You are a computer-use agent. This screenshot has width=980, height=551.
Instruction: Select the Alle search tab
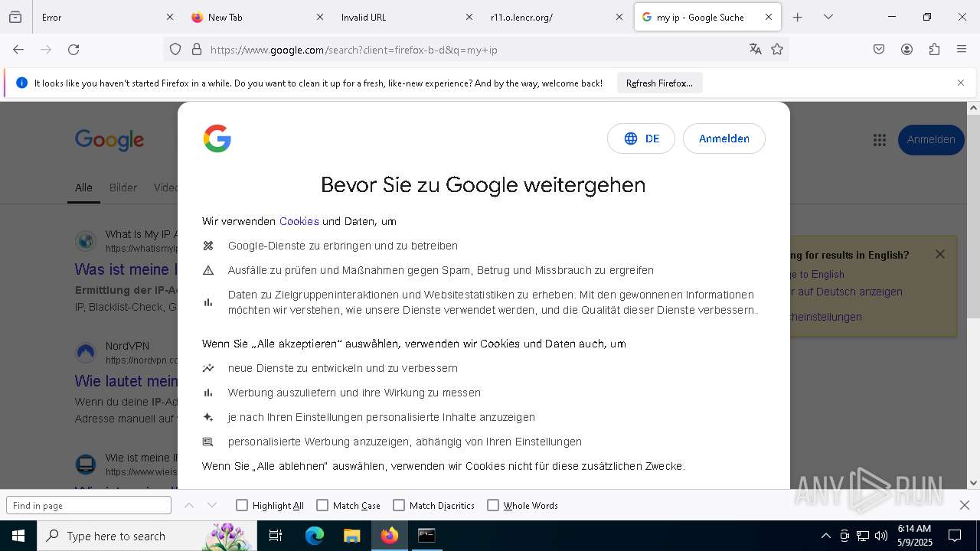point(83,187)
